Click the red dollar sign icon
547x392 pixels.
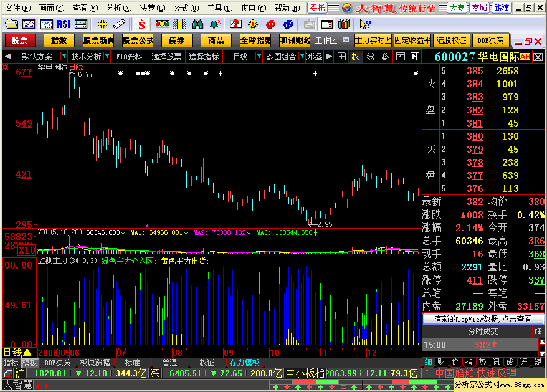tap(141, 24)
